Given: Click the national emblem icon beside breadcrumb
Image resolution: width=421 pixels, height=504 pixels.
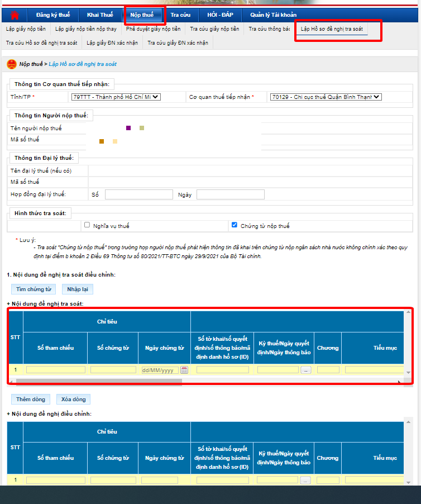Looking at the screenshot, I should tap(11, 64).
